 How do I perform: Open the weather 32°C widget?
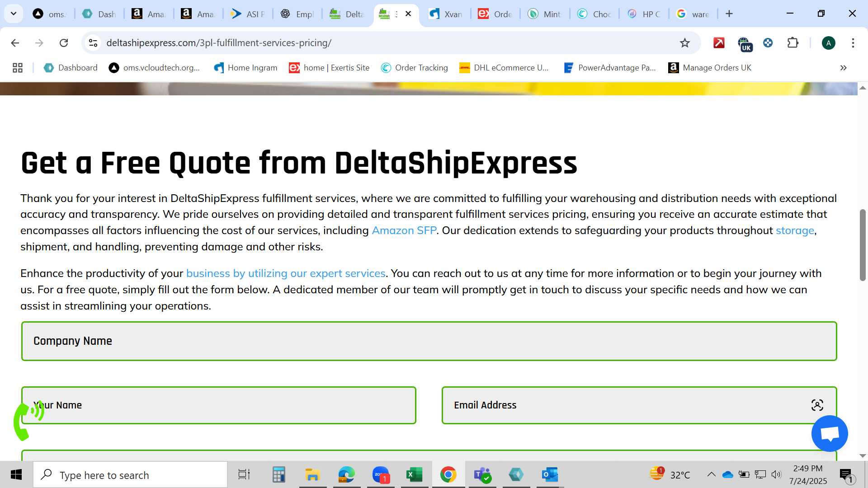tap(670, 474)
